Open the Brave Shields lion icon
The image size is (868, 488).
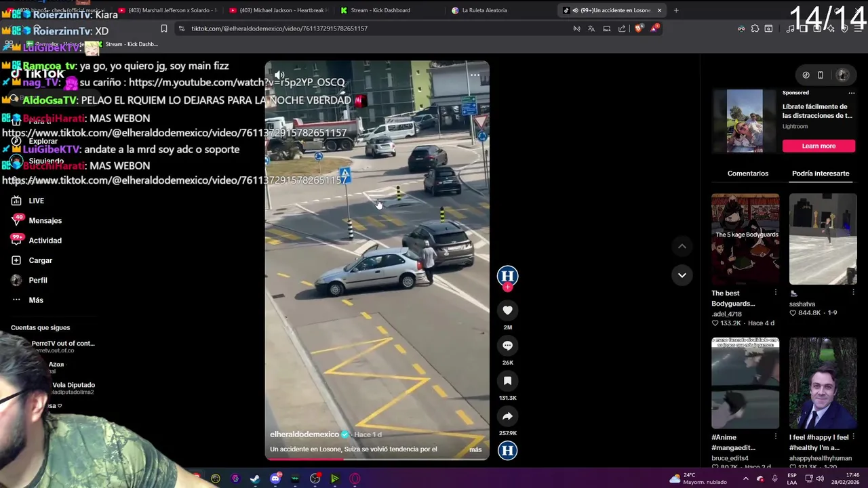(638, 28)
